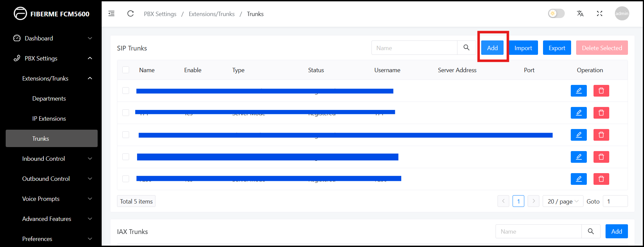Click the Dashboard gauge icon
Image resolution: width=644 pixels, height=247 pixels.
coord(17,38)
